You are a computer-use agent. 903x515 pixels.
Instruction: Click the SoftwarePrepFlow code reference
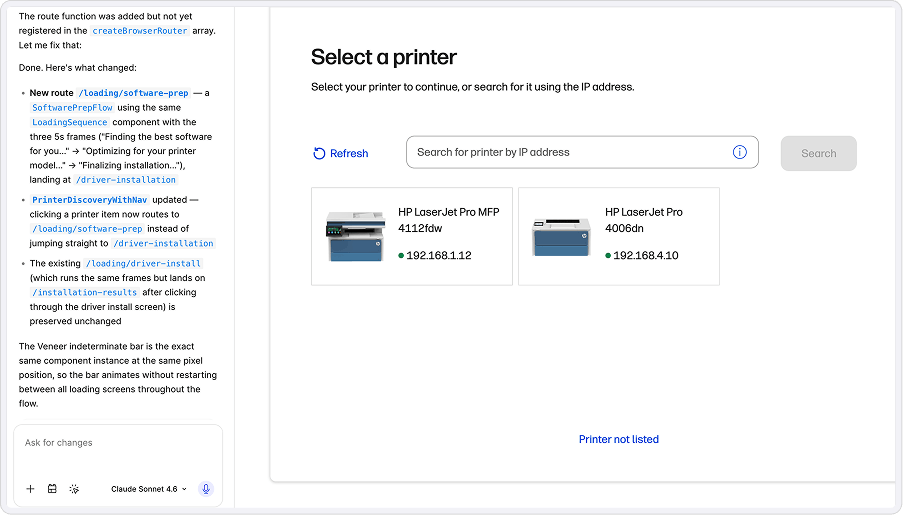pyautogui.click(x=72, y=108)
